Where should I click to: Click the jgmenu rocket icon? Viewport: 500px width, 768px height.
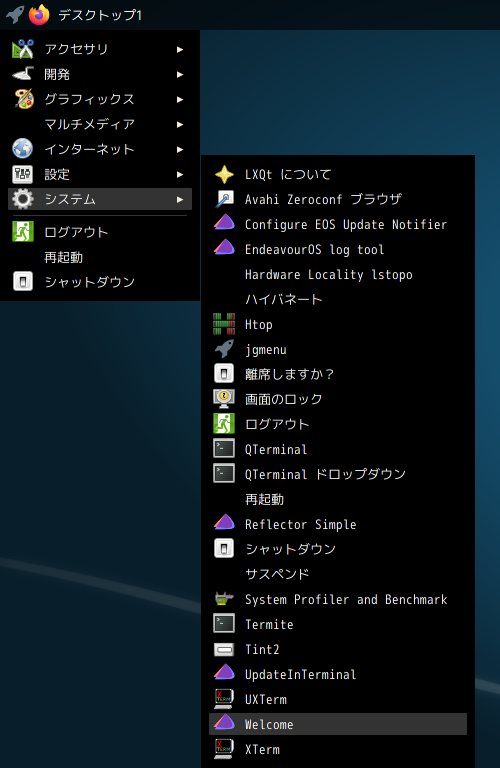pyautogui.click(x=224, y=349)
